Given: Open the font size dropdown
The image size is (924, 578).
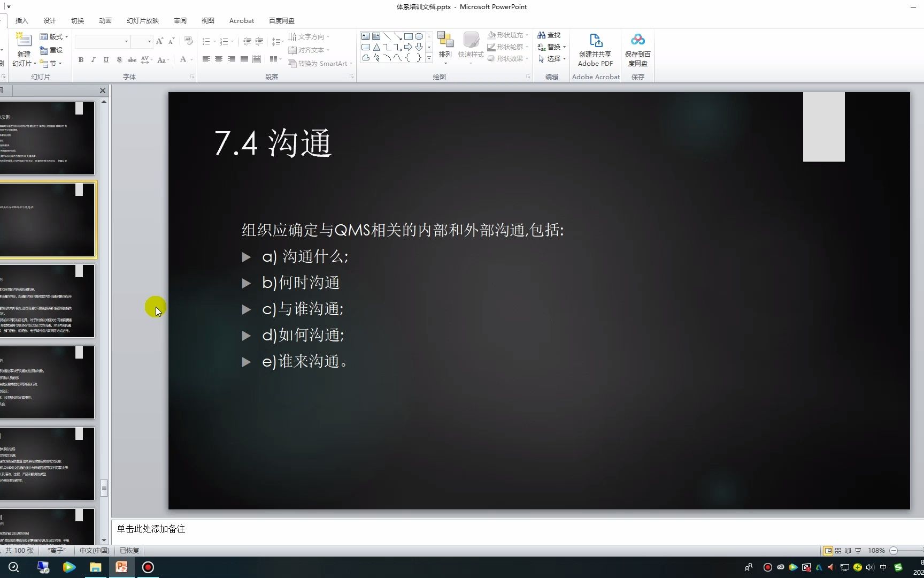Looking at the screenshot, I should click(149, 41).
